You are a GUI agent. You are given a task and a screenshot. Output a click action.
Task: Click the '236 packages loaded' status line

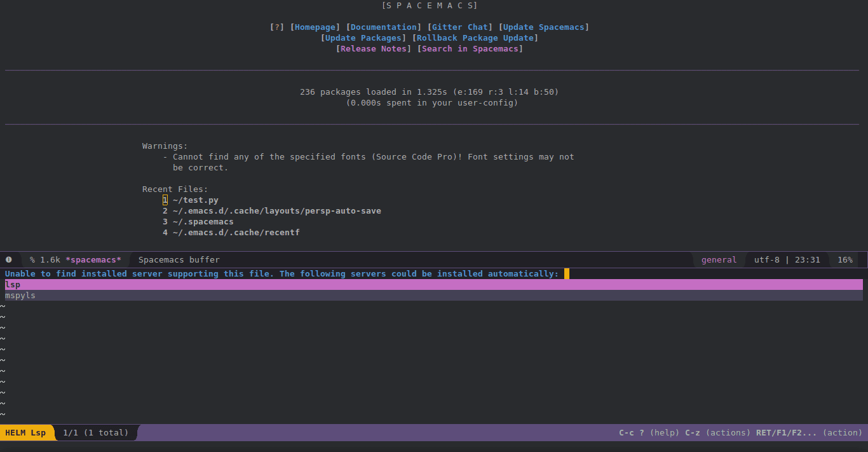tap(430, 92)
